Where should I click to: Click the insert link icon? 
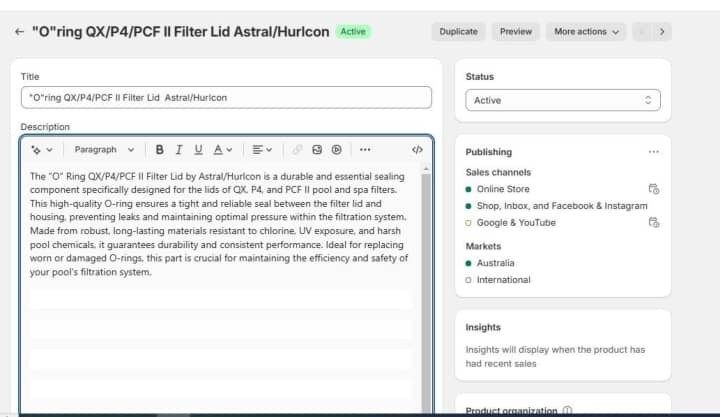pyautogui.click(x=297, y=150)
